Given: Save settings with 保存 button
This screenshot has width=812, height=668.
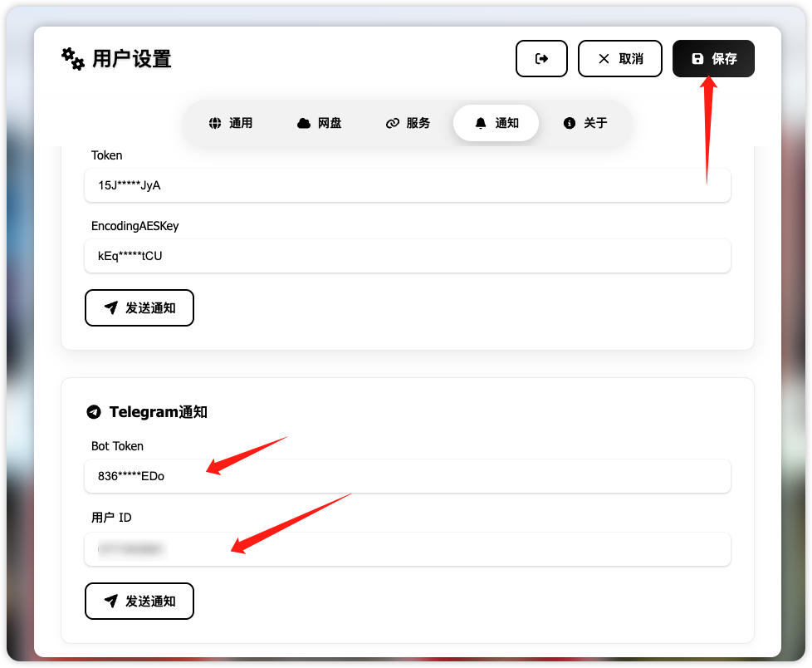Looking at the screenshot, I should tap(713, 59).
